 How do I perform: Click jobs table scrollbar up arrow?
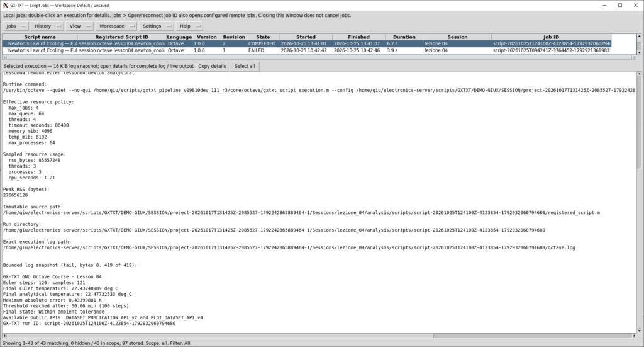tap(639, 37)
